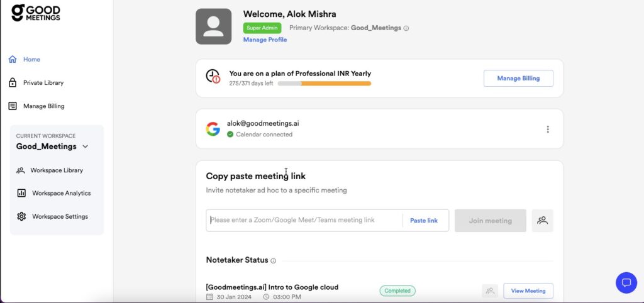644x303 pixels.
Task: Expand the Good_Meetings workspace dropdown
Action: click(x=86, y=146)
